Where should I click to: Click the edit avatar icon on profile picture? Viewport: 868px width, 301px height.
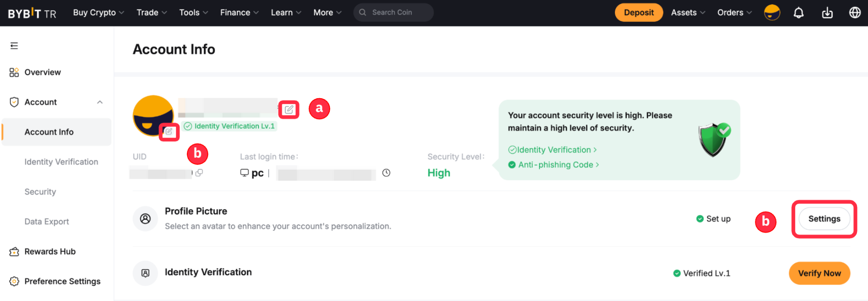pos(169,132)
